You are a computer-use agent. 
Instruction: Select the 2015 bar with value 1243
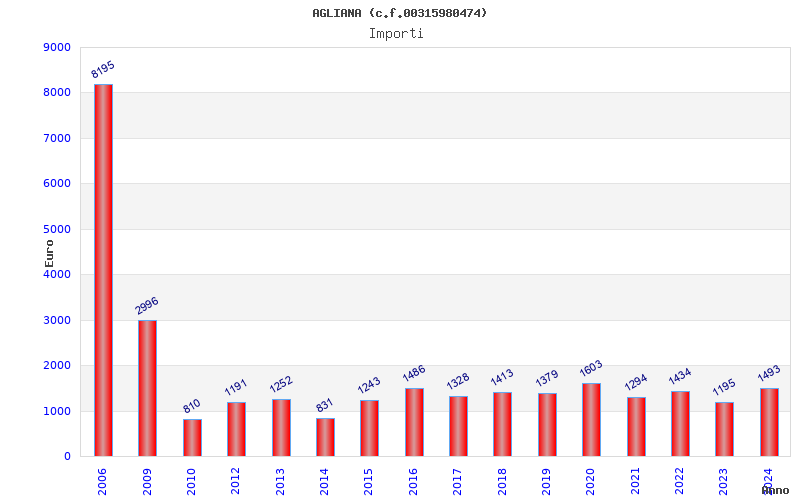[x=369, y=428]
